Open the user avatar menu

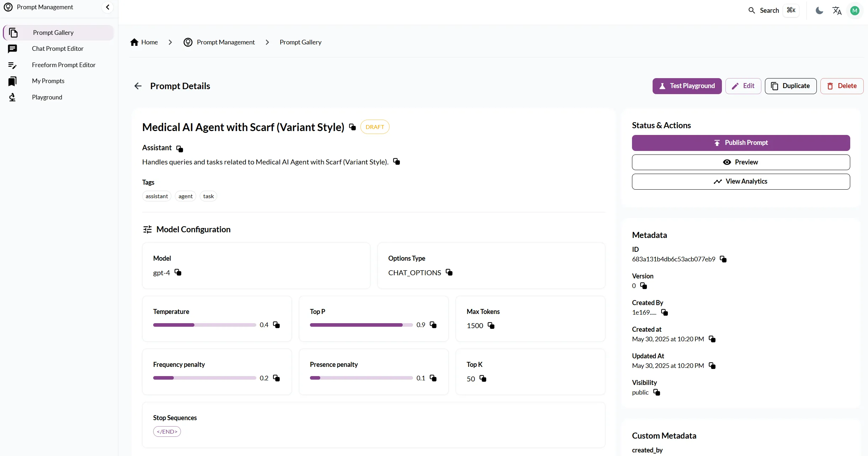(855, 11)
